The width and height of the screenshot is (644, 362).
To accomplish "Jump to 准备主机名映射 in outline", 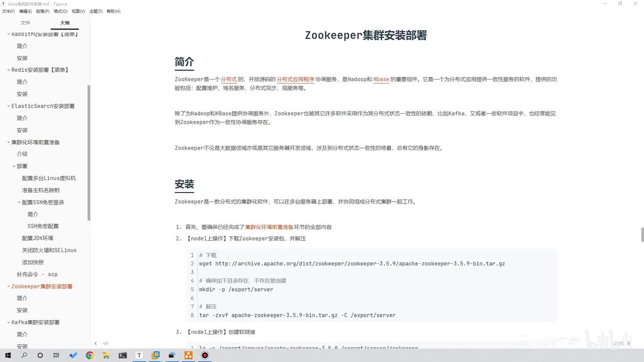I will 41,190.
